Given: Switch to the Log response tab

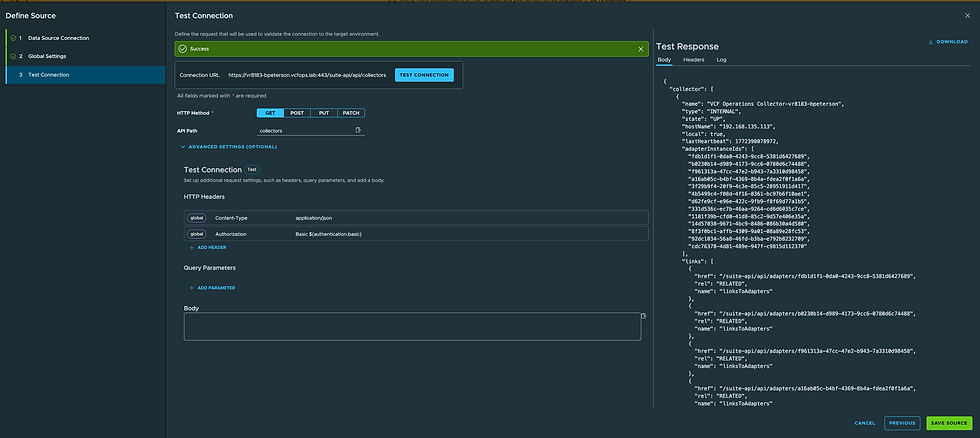Looking at the screenshot, I should tap(721, 60).
